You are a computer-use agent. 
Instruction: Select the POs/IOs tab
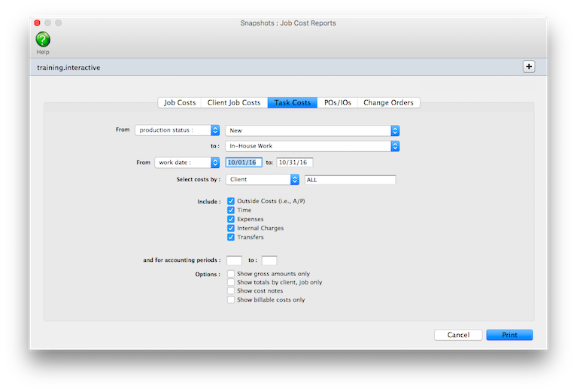pos(337,102)
